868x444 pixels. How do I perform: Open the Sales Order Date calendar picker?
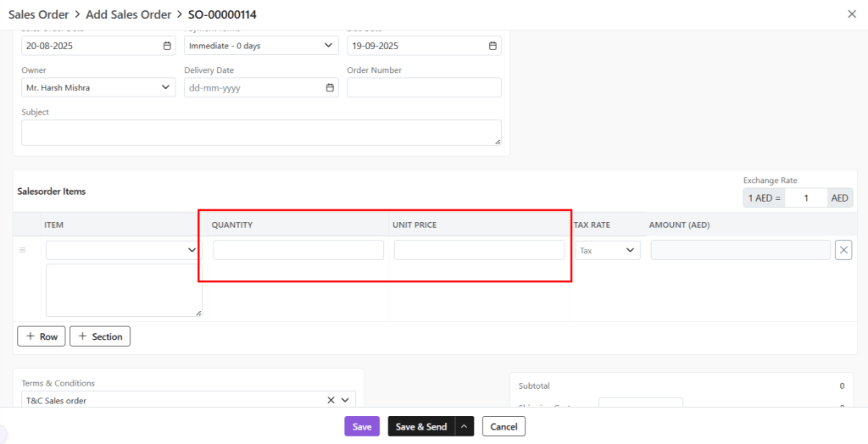coord(167,46)
